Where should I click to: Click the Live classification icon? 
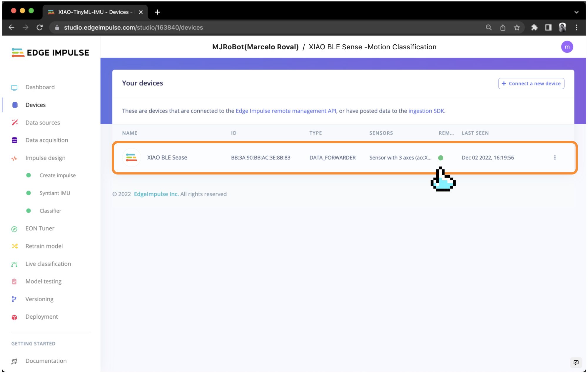pos(14,264)
